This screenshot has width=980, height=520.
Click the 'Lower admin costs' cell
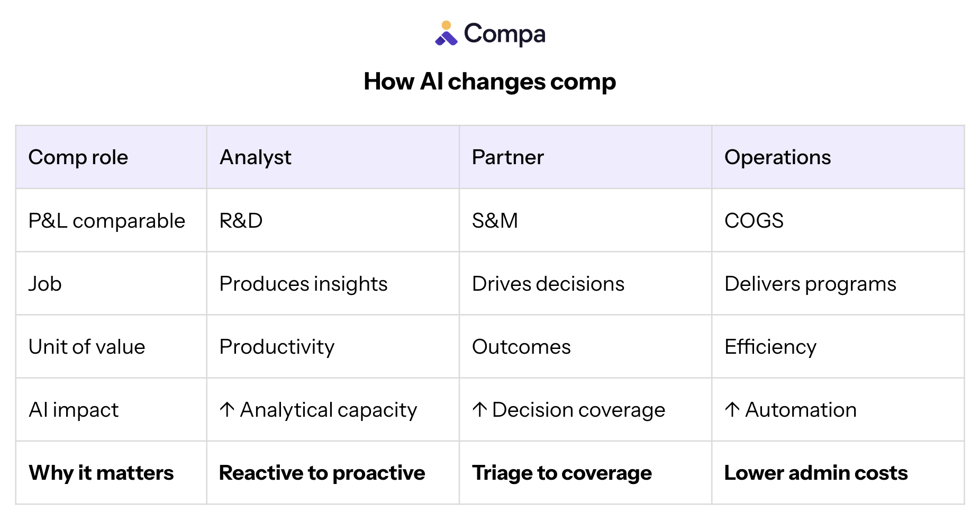815,473
